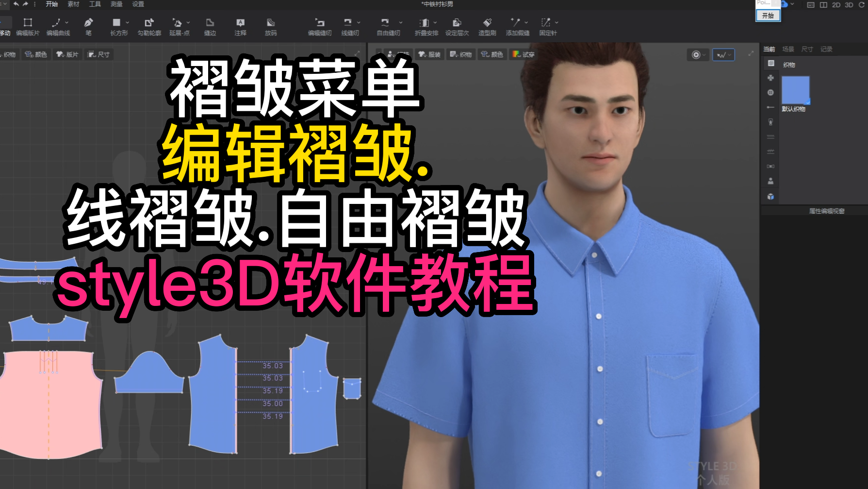The height and width of the screenshot is (489, 868).
Task: Click the refresh icon at top right
Action: 862,5
